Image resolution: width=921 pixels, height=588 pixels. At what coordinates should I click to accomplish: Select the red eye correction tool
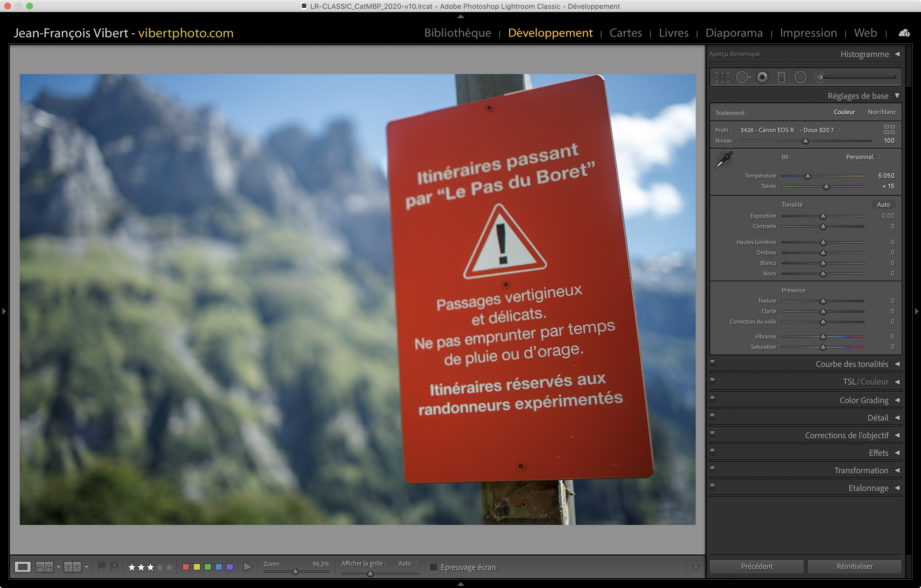point(762,77)
